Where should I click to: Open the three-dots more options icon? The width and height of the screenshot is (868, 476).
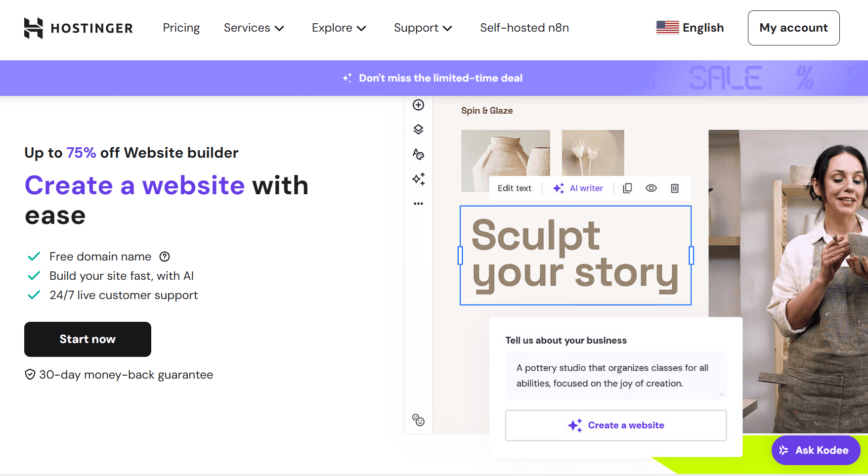tap(418, 204)
